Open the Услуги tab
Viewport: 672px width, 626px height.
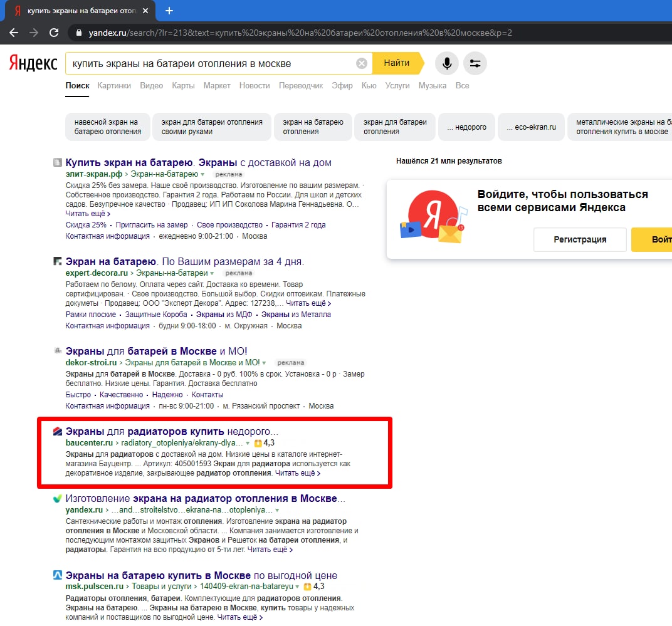click(397, 85)
